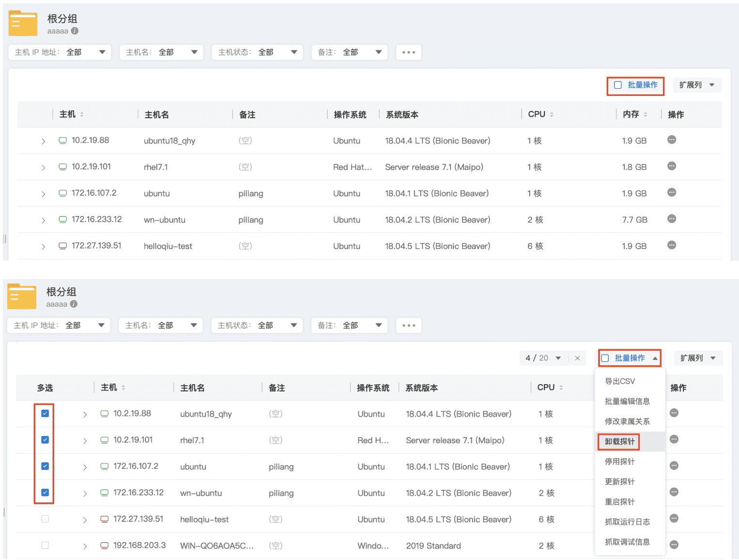Click the X to clear selection

(577, 358)
